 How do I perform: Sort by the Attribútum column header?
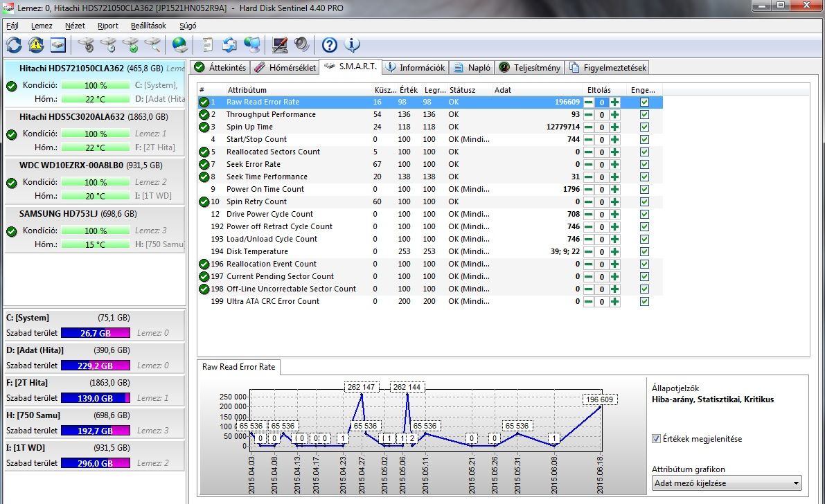point(299,90)
